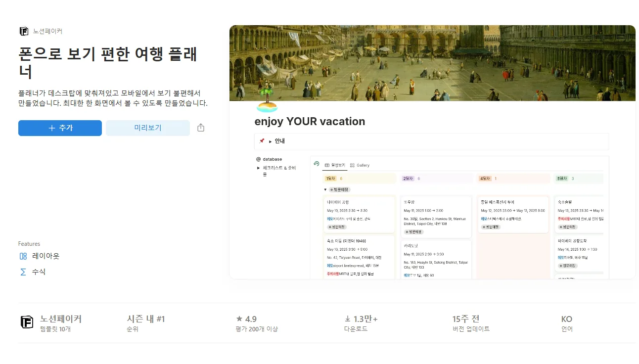Click the share icon next to 미리보기
The width and height of the screenshot is (639, 364).
[x=201, y=128]
